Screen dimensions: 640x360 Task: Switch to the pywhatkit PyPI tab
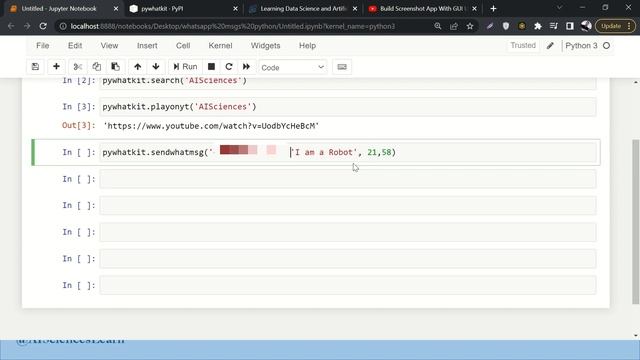pyautogui.click(x=183, y=9)
